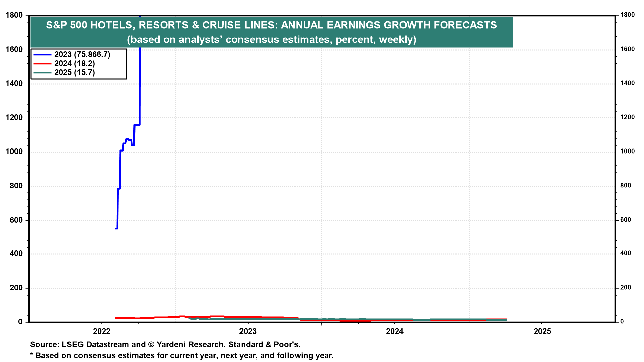Viewport: 644px width, 362px height.
Task: Click the start of the blue 2023 line
Action: (x=116, y=228)
